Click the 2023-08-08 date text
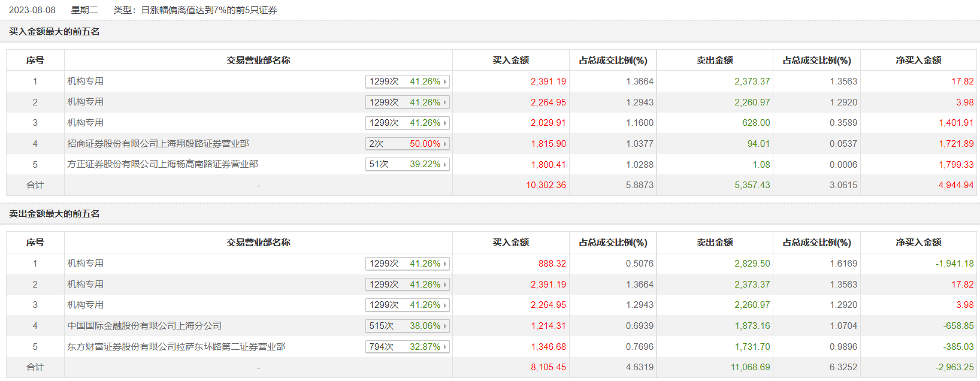 coord(32,10)
